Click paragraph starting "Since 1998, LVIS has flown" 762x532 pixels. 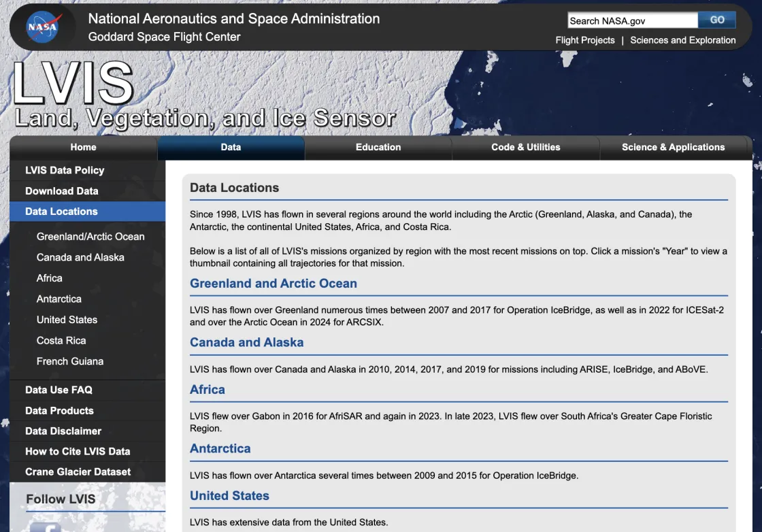pos(441,220)
